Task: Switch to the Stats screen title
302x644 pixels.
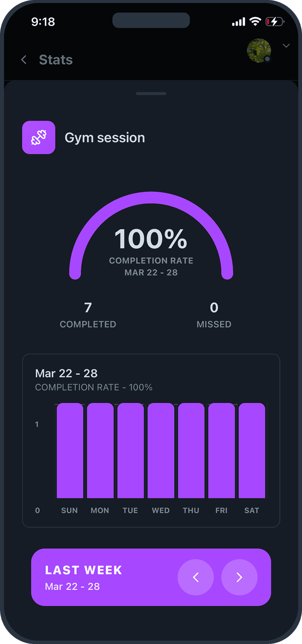Action: [x=56, y=60]
